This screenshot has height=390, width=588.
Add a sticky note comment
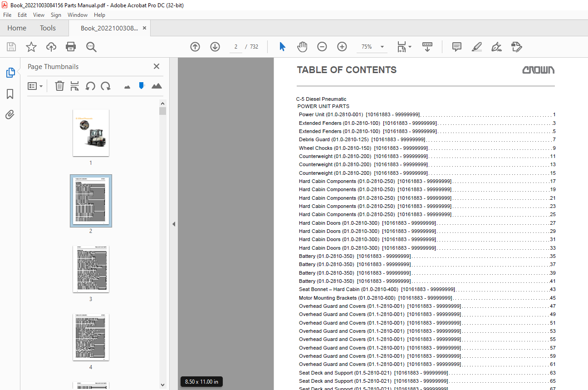(457, 47)
